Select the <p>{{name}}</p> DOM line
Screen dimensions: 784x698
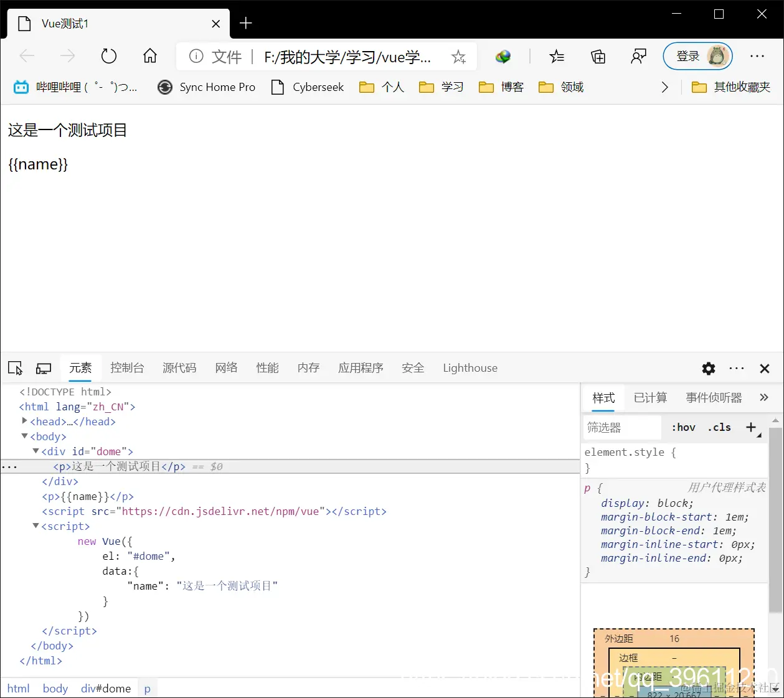point(88,496)
